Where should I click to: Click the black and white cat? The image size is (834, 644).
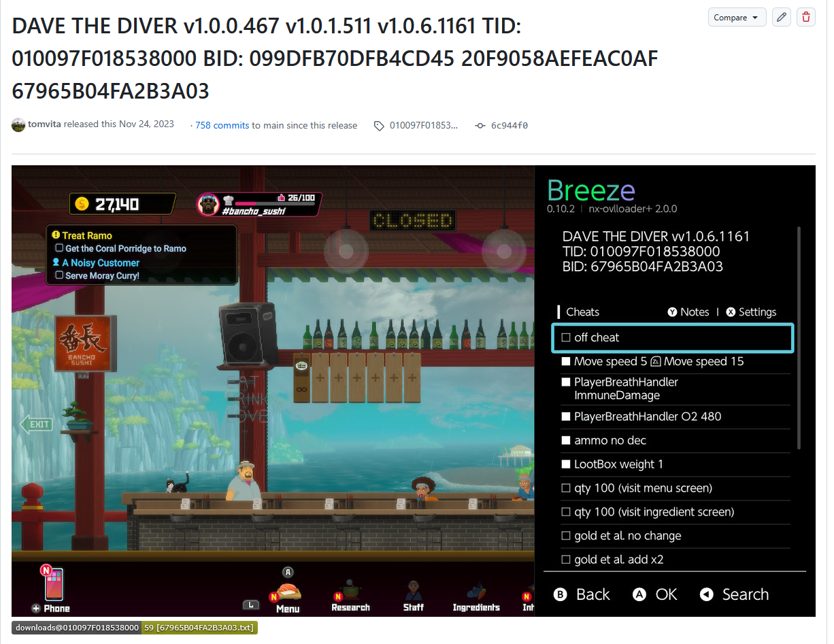click(x=177, y=484)
